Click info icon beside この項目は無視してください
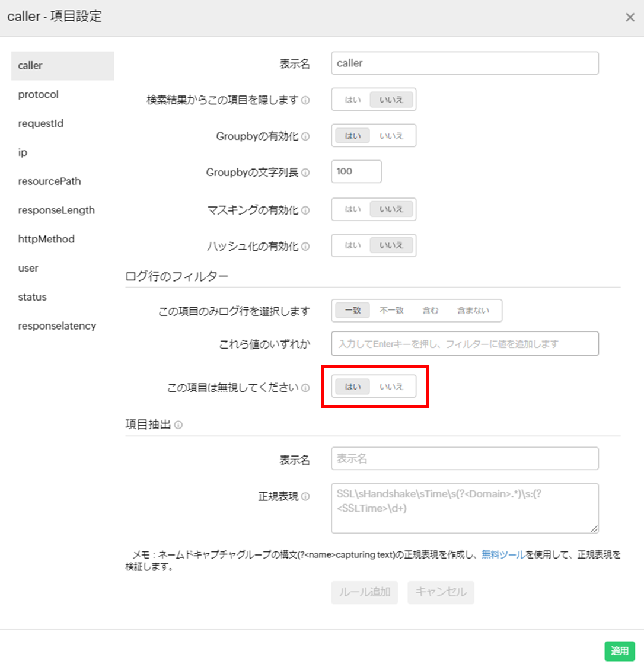This screenshot has height=667, width=644. tap(305, 388)
